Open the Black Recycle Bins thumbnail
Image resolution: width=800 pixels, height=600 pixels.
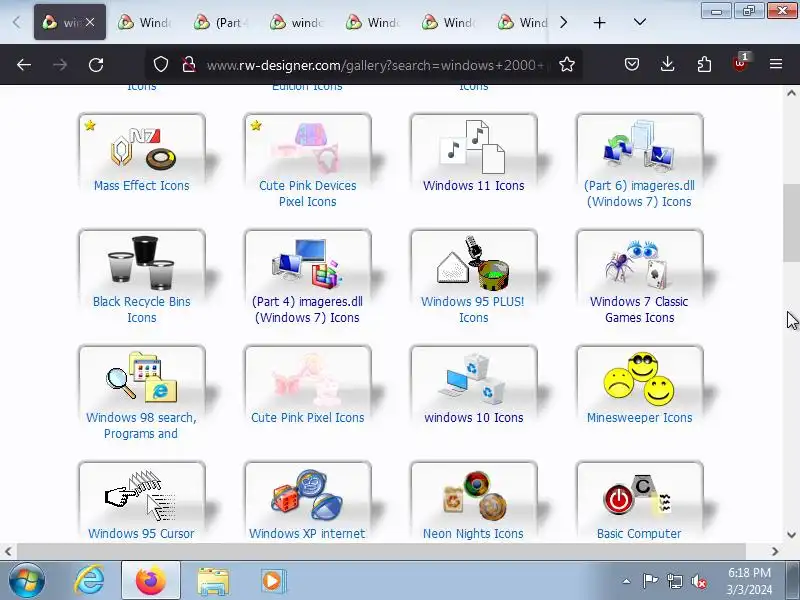[142, 262]
